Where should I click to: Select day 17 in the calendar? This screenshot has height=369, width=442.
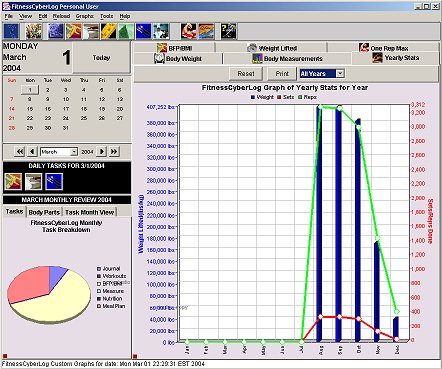click(66, 109)
